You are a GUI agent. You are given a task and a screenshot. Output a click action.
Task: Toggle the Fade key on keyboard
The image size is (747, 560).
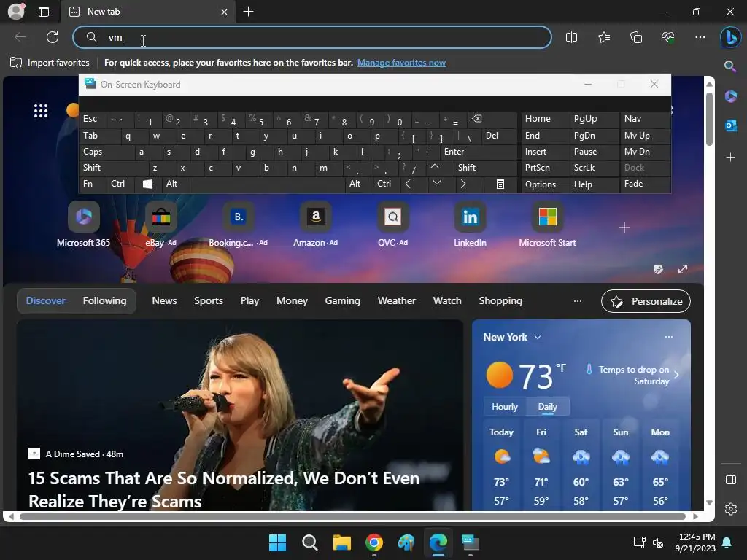pos(645,184)
